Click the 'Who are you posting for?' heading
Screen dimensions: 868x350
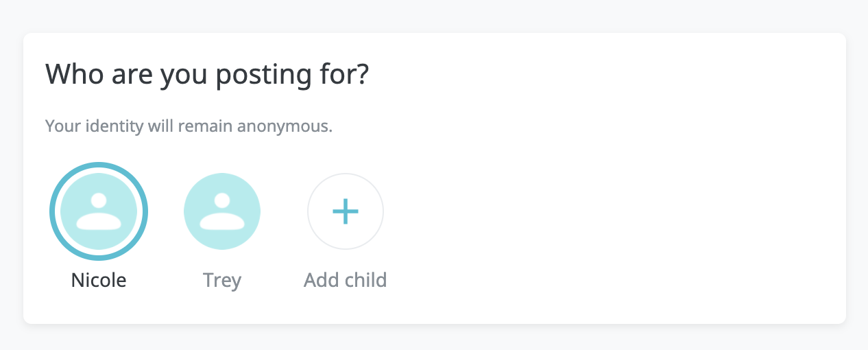(x=207, y=74)
